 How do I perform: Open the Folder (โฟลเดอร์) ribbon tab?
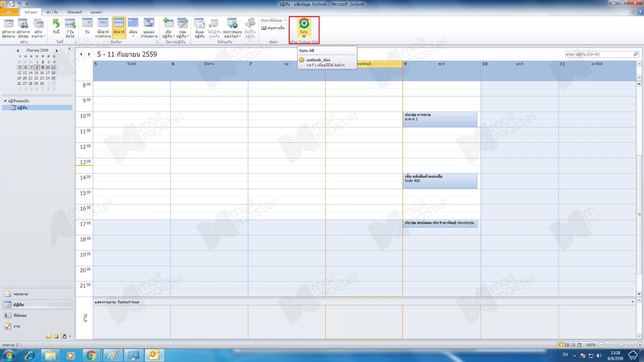pyautogui.click(x=74, y=12)
